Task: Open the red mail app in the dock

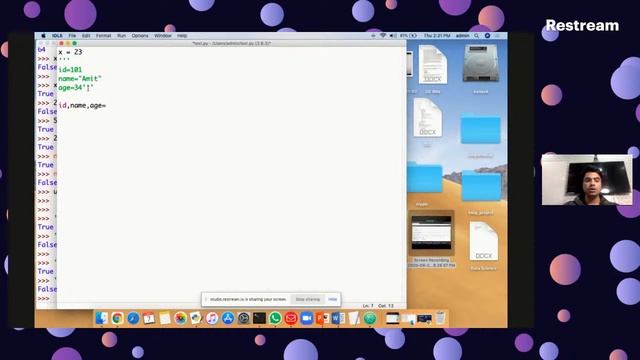Action: click(x=291, y=318)
